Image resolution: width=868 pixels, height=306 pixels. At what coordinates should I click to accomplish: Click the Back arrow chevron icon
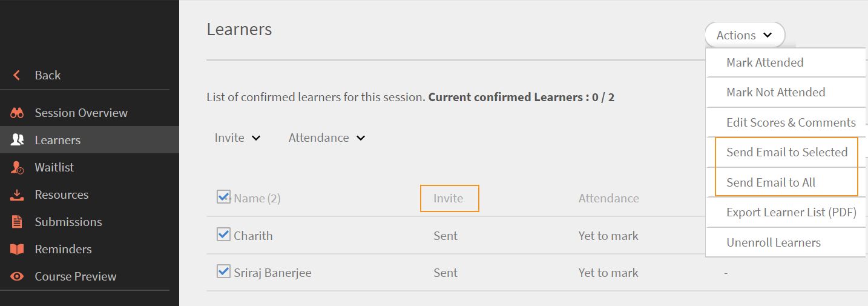[x=17, y=75]
